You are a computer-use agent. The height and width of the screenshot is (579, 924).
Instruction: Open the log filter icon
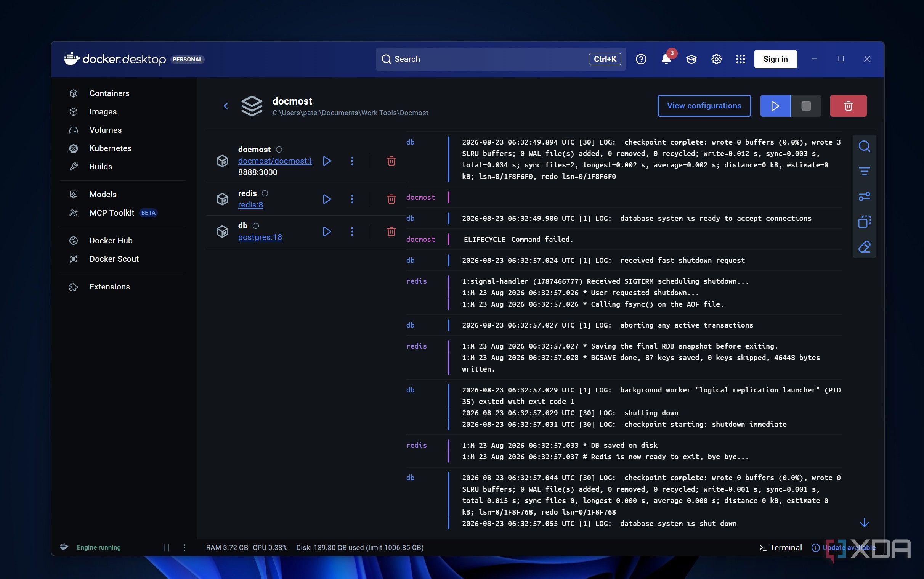click(x=864, y=171)
